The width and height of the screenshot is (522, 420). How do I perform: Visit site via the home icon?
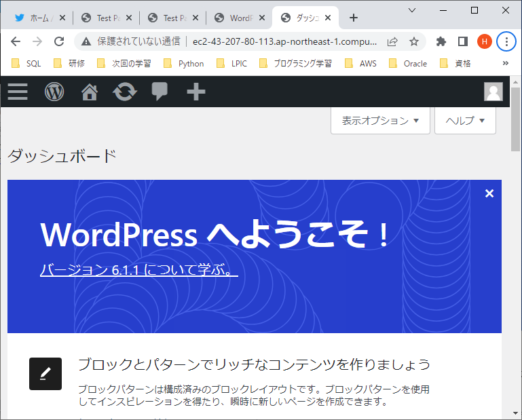click(x=90, y=92)
